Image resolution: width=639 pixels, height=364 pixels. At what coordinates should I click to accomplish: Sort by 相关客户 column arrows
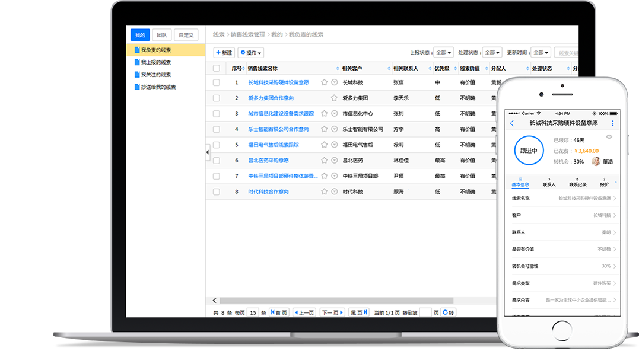pyautogui.click(x=389, y=68)
